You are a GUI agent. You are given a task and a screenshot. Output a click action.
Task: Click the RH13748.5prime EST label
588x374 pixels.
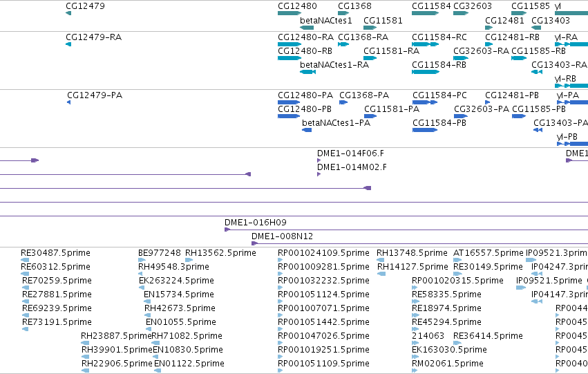coord(412,253)
